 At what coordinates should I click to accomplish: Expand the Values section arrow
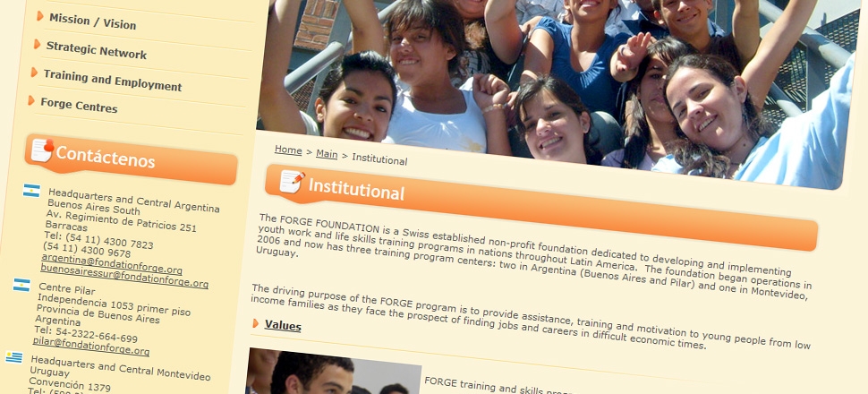(x=255, y=322)
